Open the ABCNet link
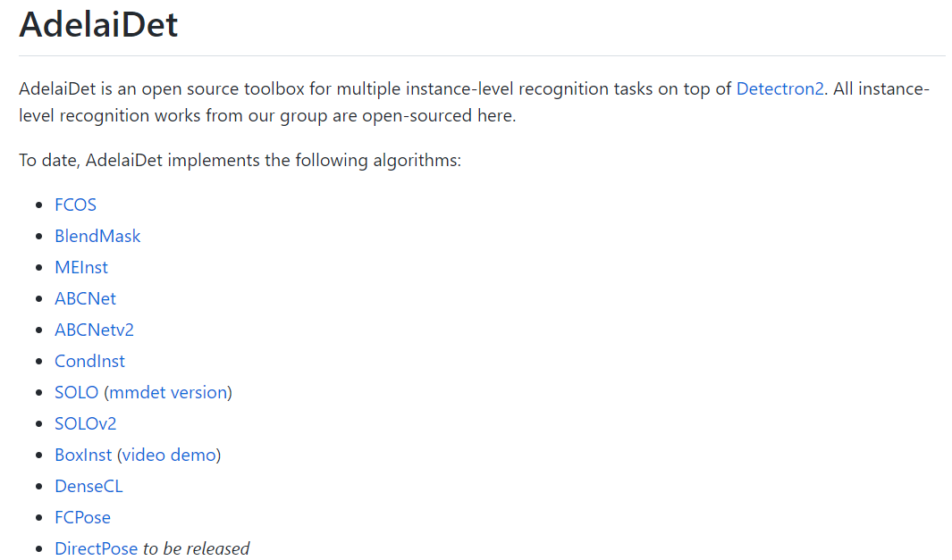Image resolution: width=952 pixels, height=560 pixels. point(85,299)
